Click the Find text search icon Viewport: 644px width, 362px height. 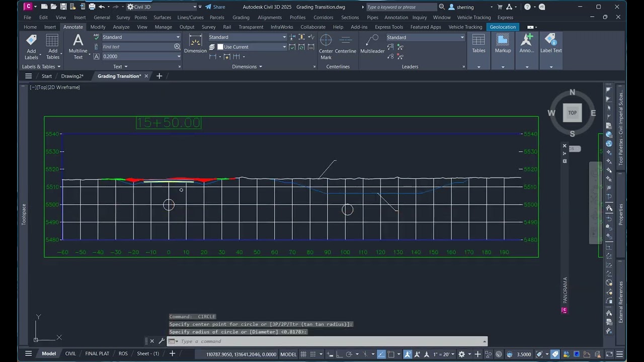click(177, 47)
